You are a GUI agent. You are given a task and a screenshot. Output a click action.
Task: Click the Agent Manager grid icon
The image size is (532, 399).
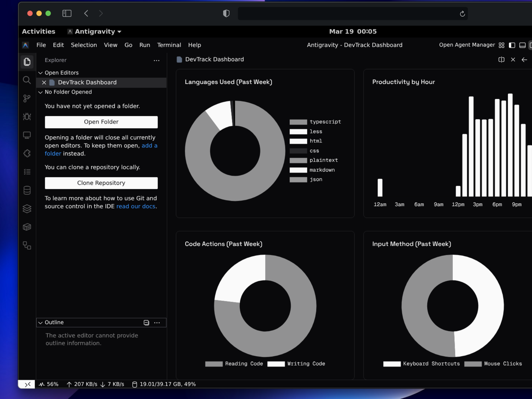point(502,45)
